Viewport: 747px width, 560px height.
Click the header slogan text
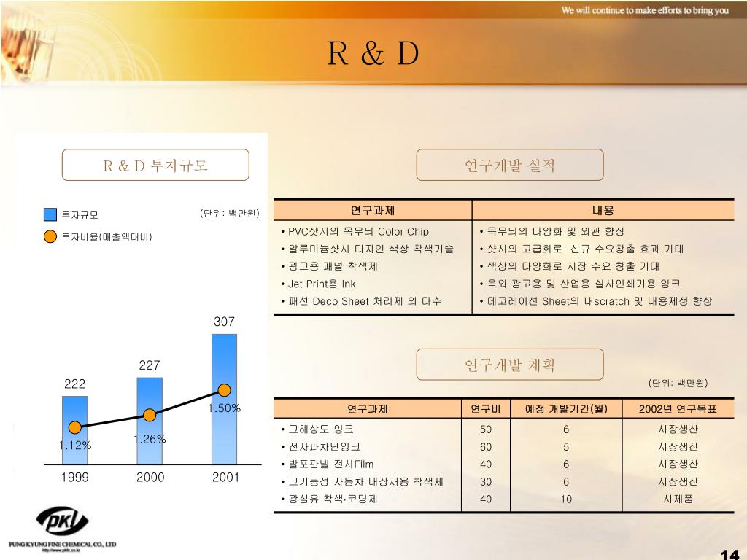coord(645,10)
